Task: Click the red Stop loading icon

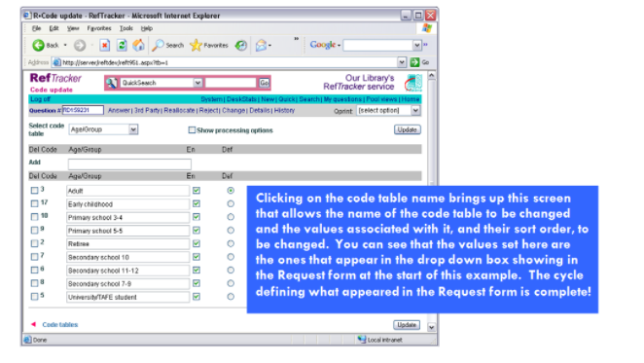Action: pos(105,45)
